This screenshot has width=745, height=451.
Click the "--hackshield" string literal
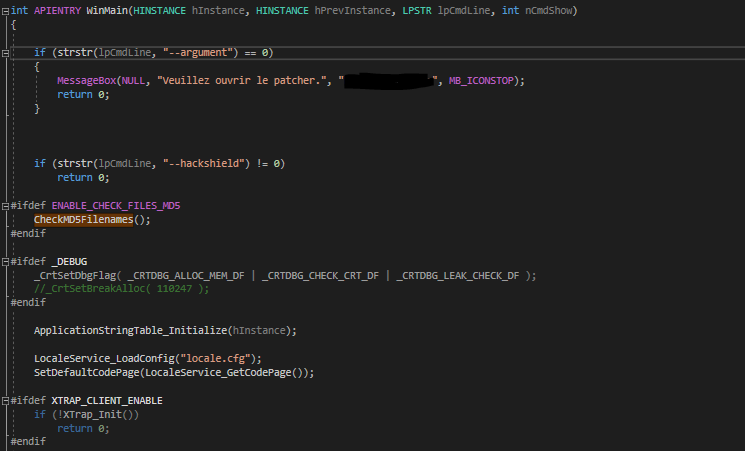click(x=206, y=163)
